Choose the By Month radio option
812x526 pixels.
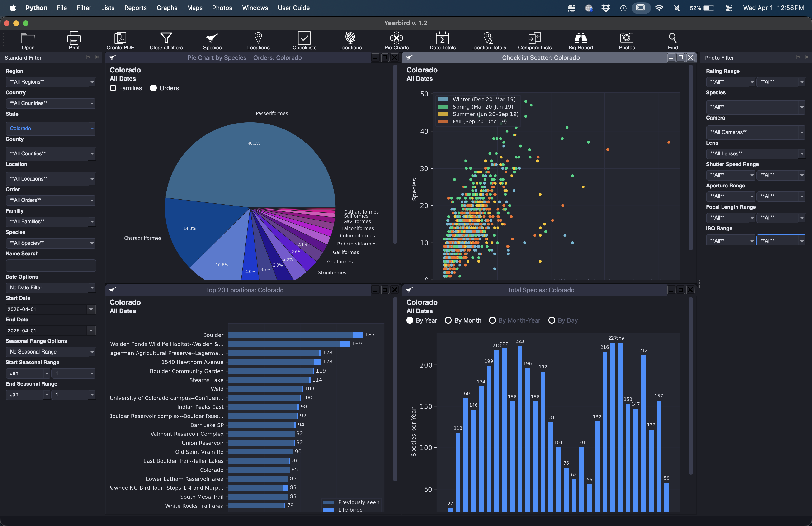448,320
